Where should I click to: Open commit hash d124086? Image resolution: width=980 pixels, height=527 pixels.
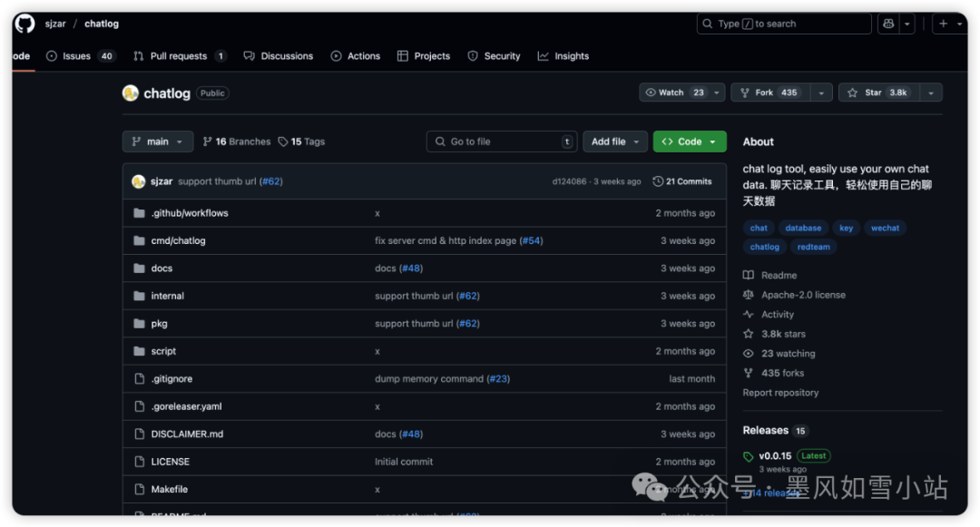point(569,181)
